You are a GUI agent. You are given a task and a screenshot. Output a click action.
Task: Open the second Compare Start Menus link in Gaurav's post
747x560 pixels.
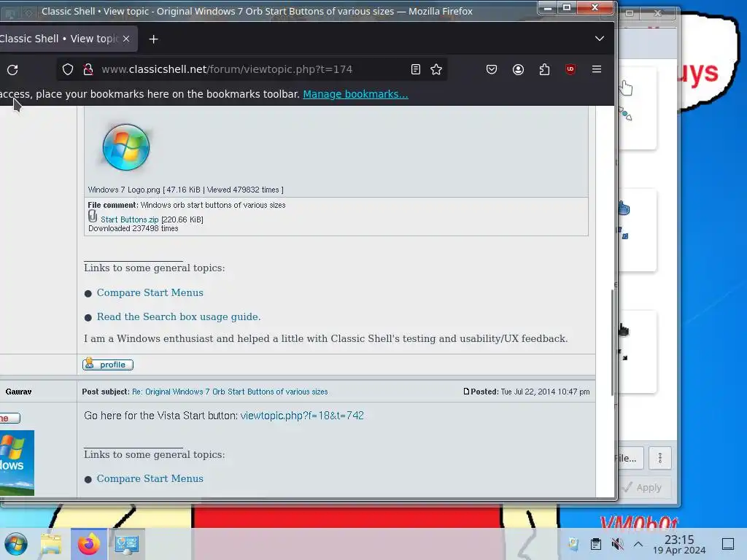(x=150, y=478)
